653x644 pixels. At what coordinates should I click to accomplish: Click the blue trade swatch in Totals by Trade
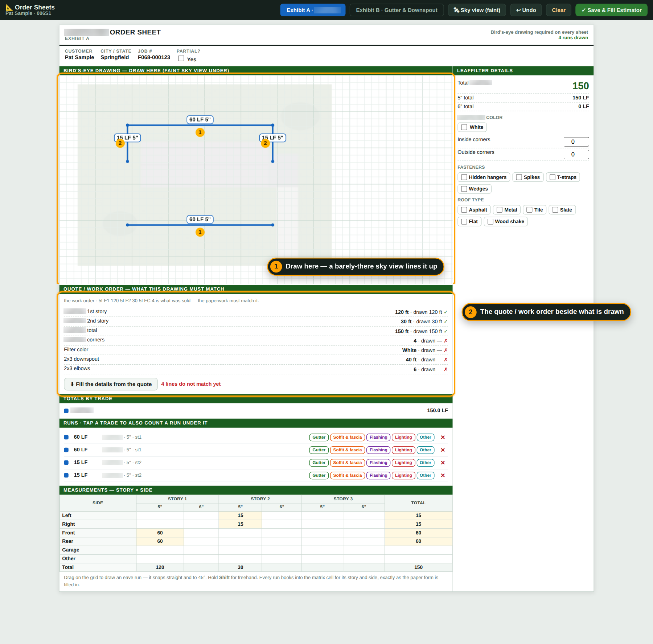66,411
